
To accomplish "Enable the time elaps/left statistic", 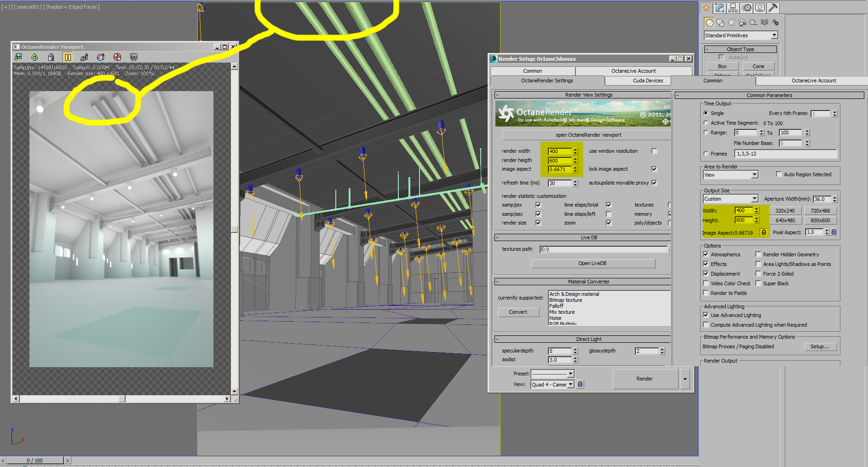I will pyautogui.click(x=609, y=214).
